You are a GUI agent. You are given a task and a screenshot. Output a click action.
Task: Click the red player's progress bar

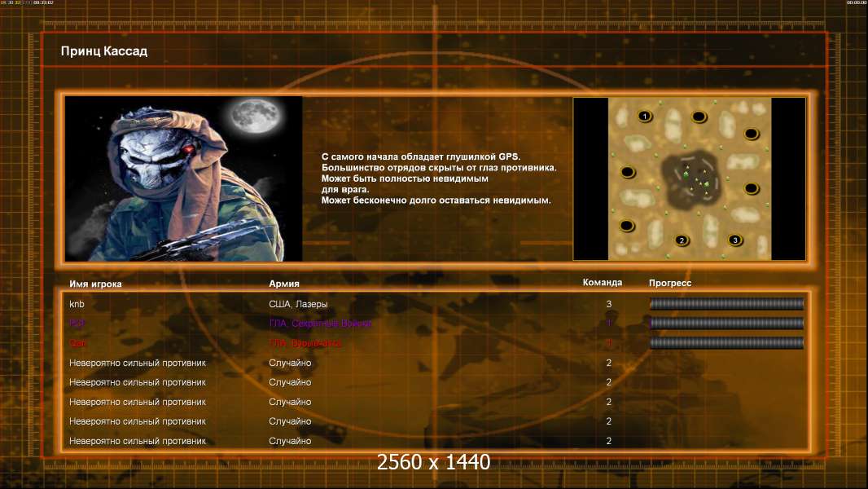pos(726,343)
